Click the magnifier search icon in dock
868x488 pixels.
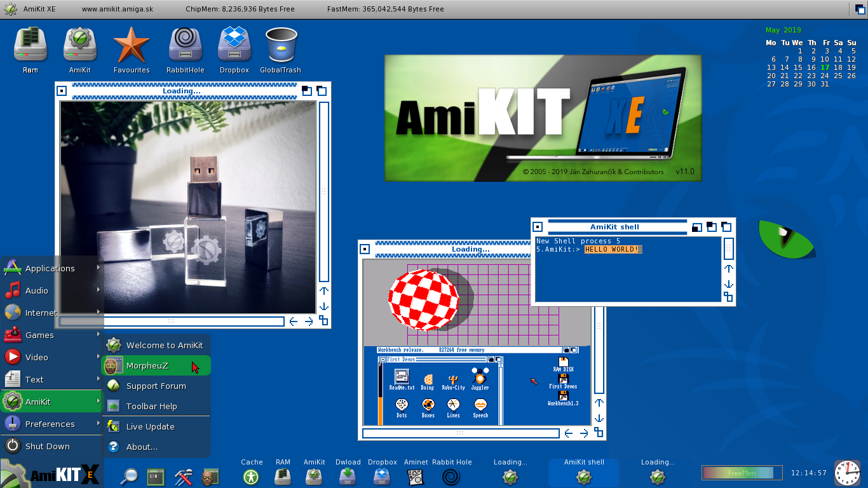(x=130, y=476)
